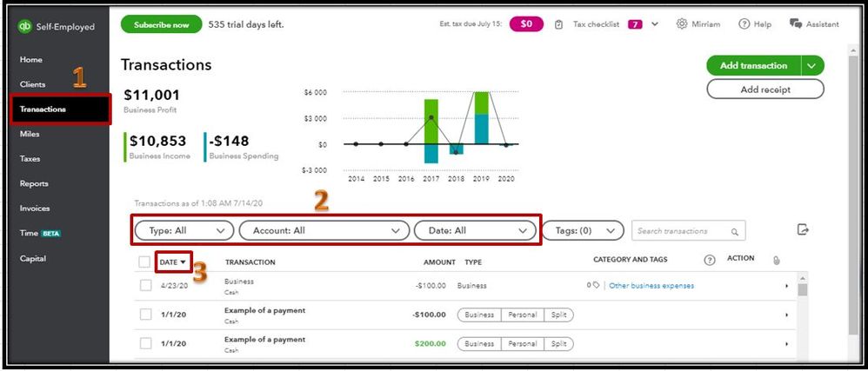This screenshot has width=868, height=371.
Task: Expand the Add transaction dropdown arrow
Action: click(x=812, y=66)
